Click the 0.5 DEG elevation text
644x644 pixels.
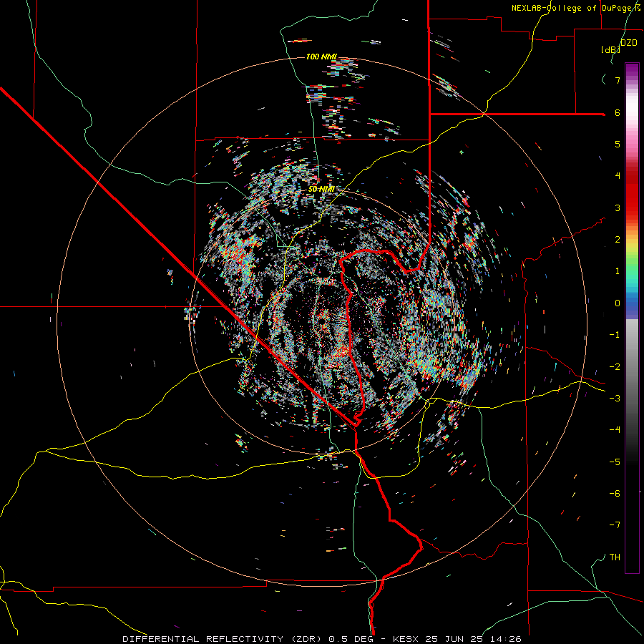coord(351,639)
